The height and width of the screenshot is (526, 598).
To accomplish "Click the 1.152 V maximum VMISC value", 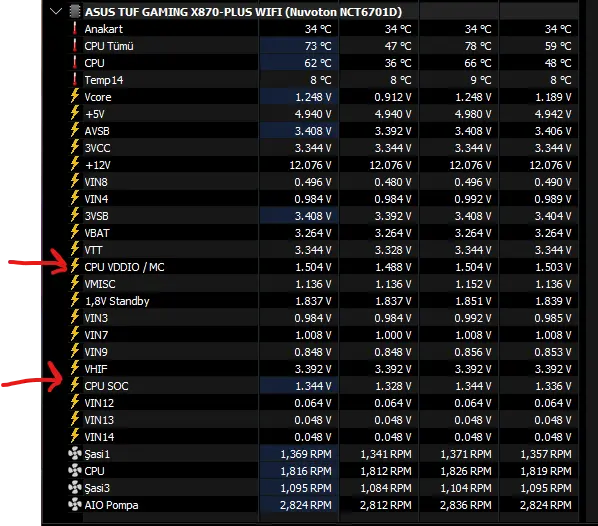I will click(x=473, y=284).
